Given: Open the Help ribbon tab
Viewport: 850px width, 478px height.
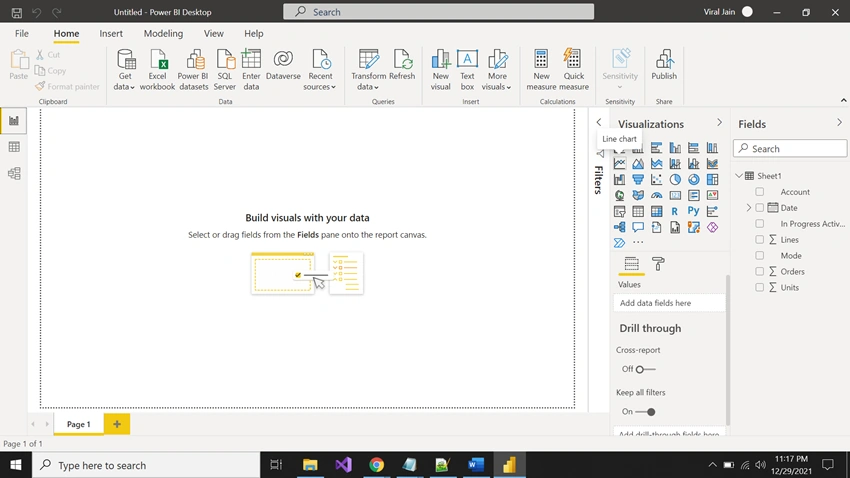Looking at the screenshot, I should [x=254, y=34].
